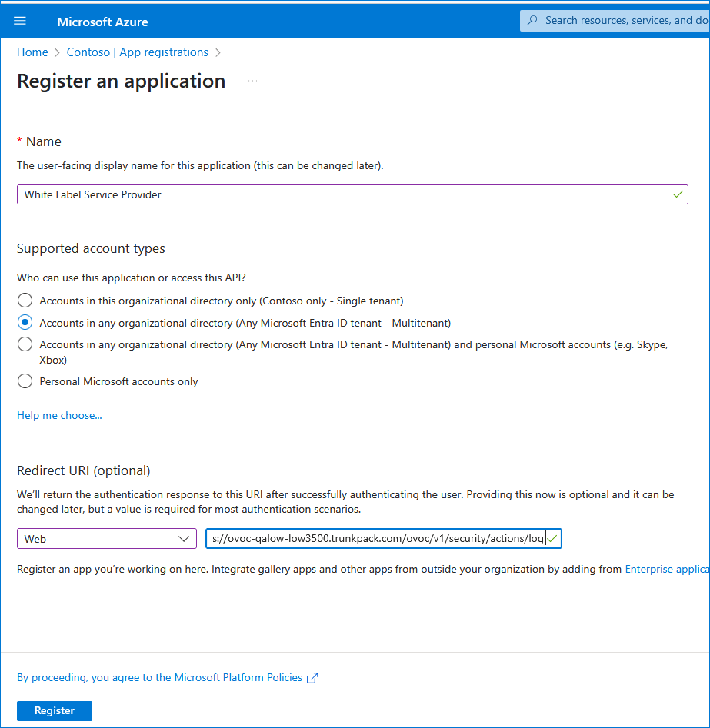Click the green checkmark in the Name field

678,194
